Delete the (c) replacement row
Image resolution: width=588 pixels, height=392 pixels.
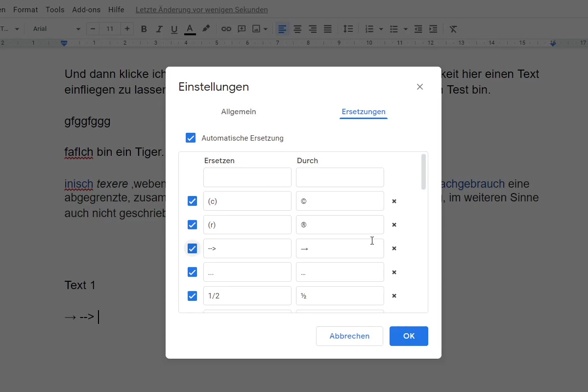point(394,201)
